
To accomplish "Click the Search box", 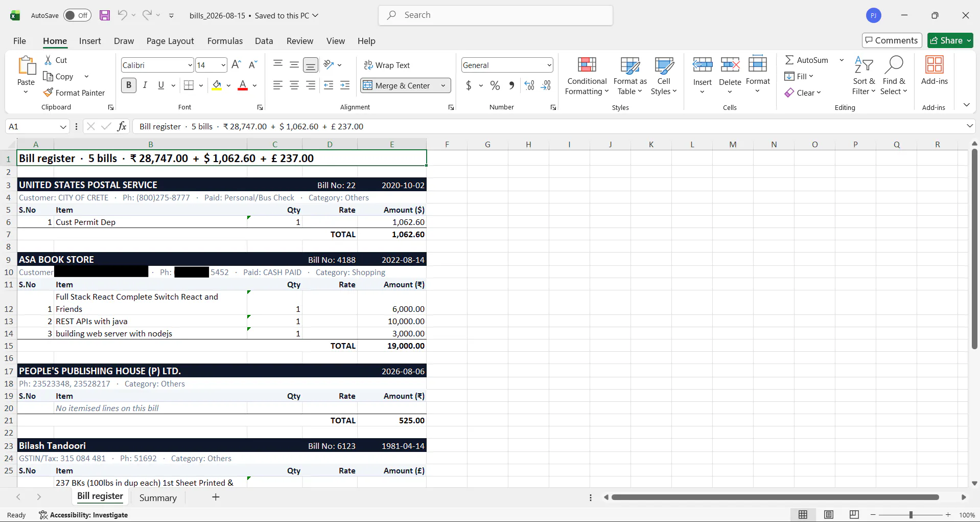I will tap(496, 15).
